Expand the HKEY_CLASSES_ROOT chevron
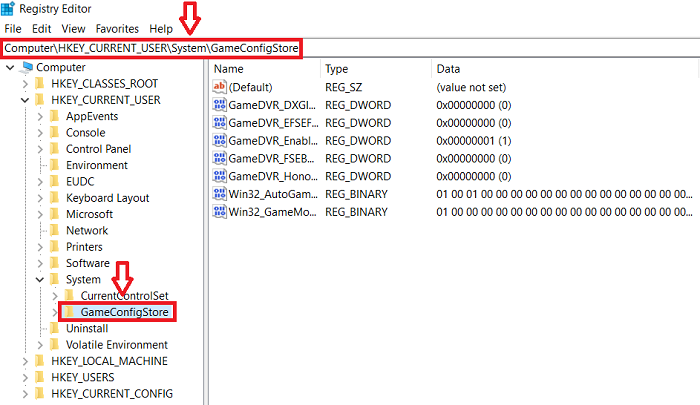The height and width of the screenshot is (405, 700). [25, 84]
